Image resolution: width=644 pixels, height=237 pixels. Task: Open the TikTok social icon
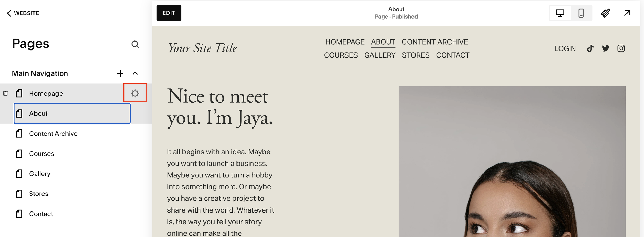pyautogui.click(x=590, y=48)
